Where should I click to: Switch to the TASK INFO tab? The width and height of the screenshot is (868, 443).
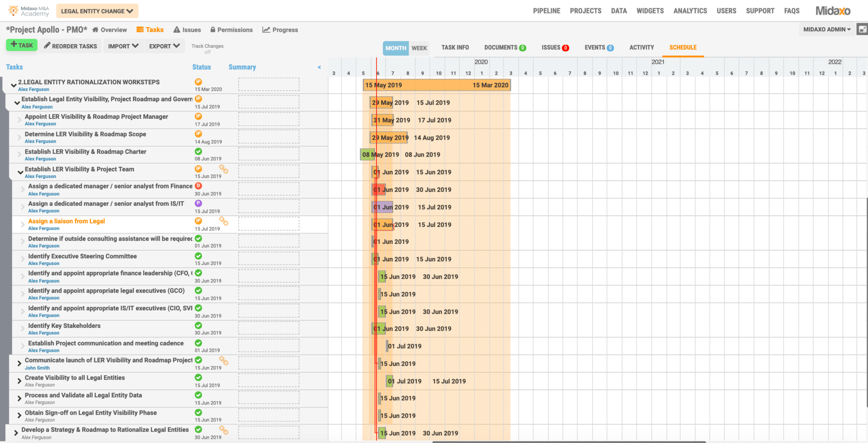click(455, 47)
